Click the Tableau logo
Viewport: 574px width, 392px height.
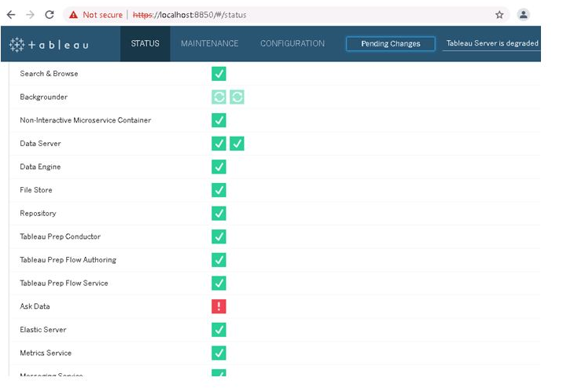(49, 45)
